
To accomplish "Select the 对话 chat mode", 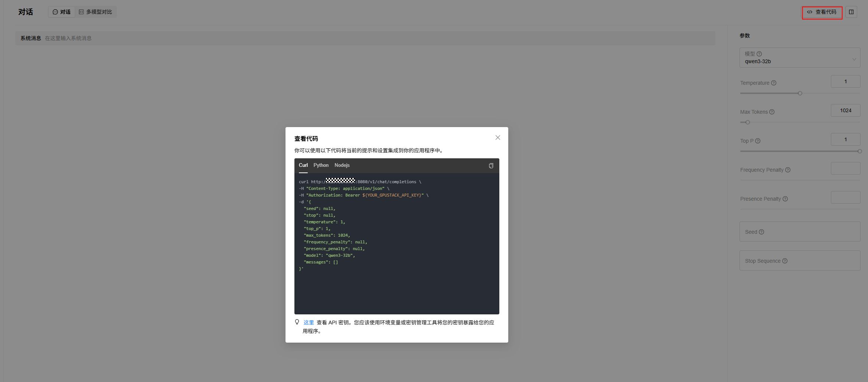I will point(62,12).
